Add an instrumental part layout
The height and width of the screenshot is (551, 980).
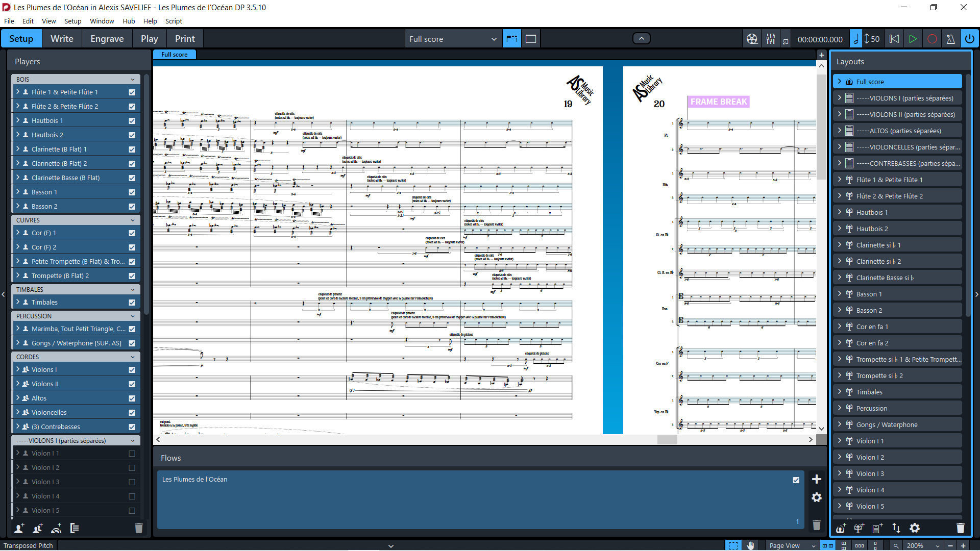pyautogui.click(x=859, y=528)
